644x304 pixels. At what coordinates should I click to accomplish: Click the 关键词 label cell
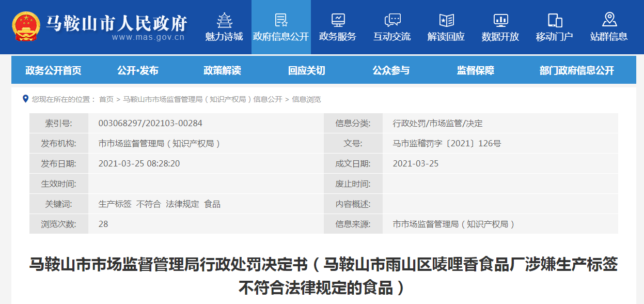point(59,204)
